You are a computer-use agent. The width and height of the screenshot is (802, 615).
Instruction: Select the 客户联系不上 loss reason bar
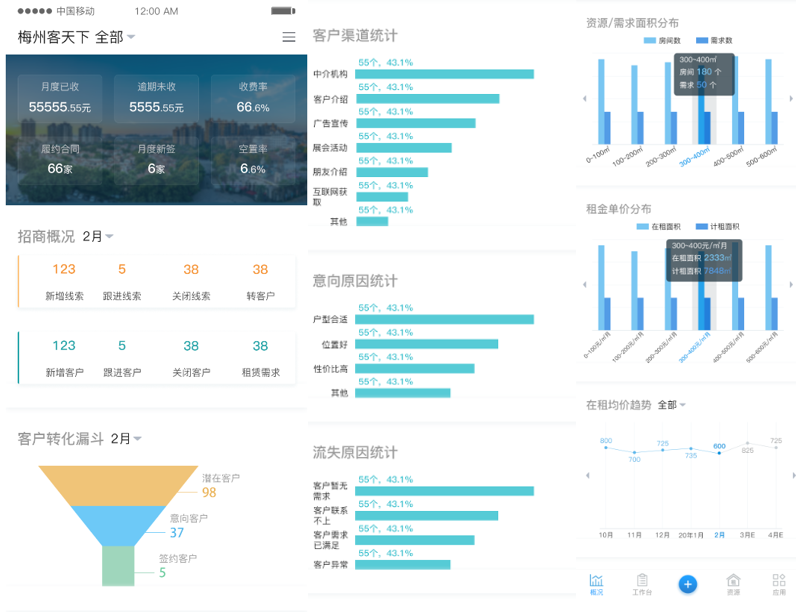pyautogui.click(x=427, y=516)
